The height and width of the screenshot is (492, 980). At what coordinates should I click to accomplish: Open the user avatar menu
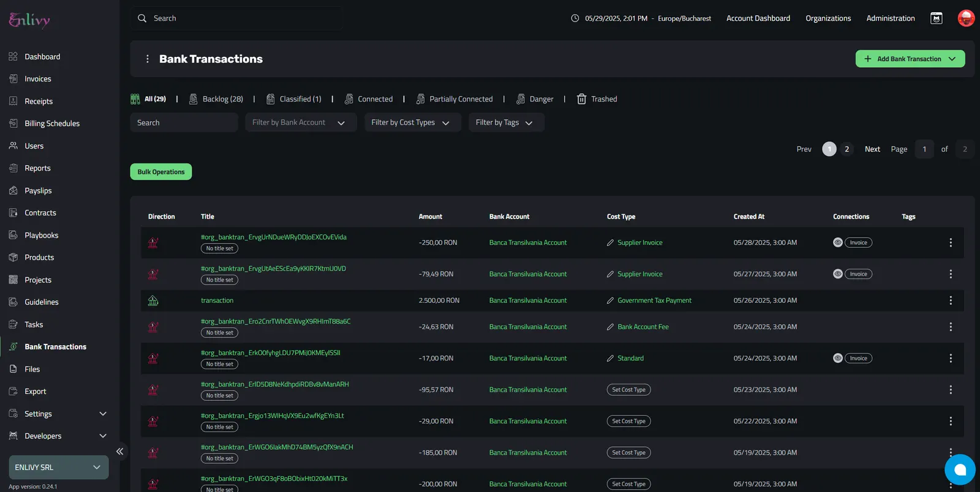pyautogui.click(x=966, y=18)
